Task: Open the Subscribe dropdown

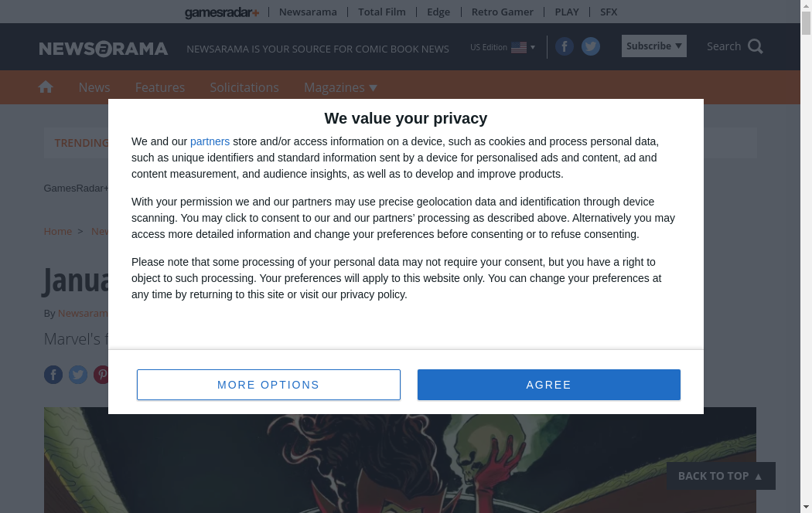Action: 653,46
